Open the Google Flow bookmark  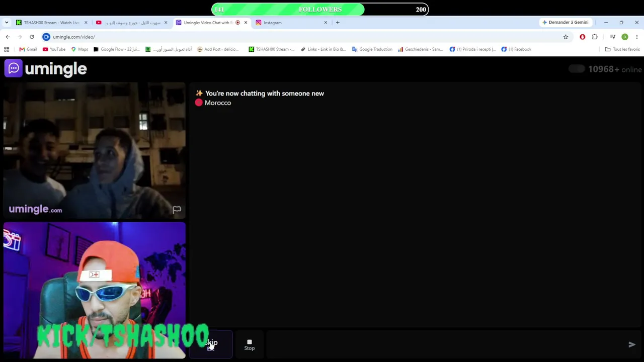pyautogui.click(x=116, y=49)
